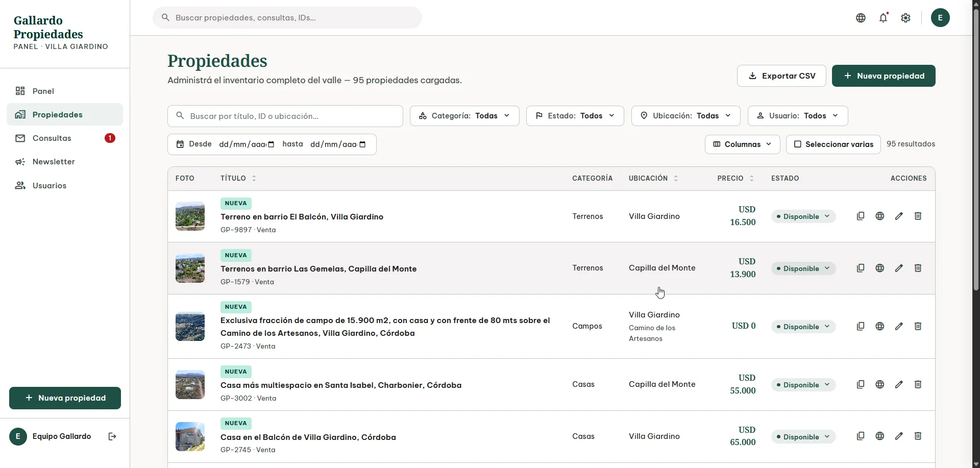Open Consultas in sidebar

pyautogui.click(x=65, y=138)
